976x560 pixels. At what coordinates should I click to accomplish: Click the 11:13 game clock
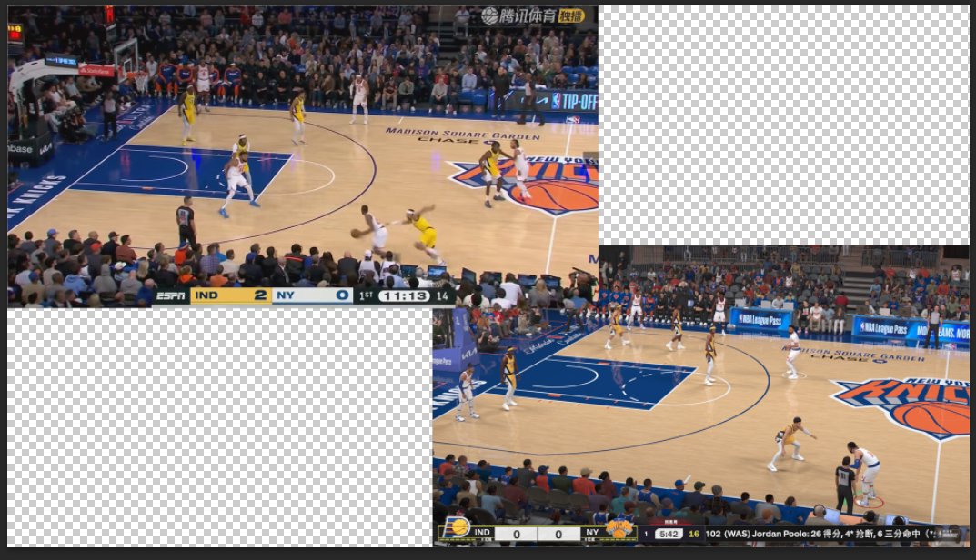click(405, 296)
